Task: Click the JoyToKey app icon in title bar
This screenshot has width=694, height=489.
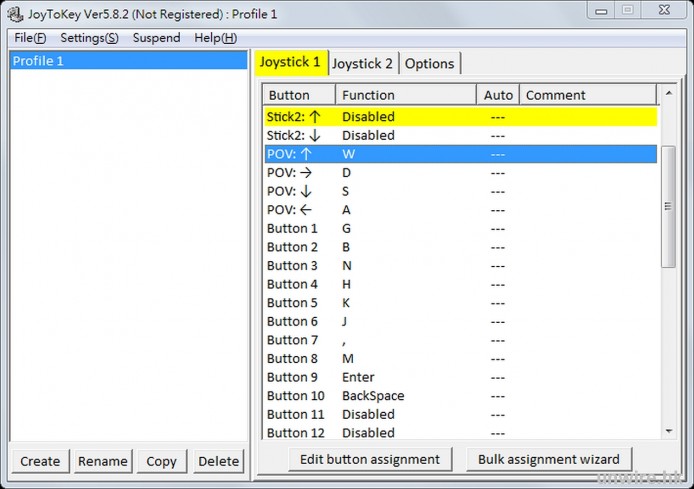Action: pyautogui.click(x=15, y=14)
